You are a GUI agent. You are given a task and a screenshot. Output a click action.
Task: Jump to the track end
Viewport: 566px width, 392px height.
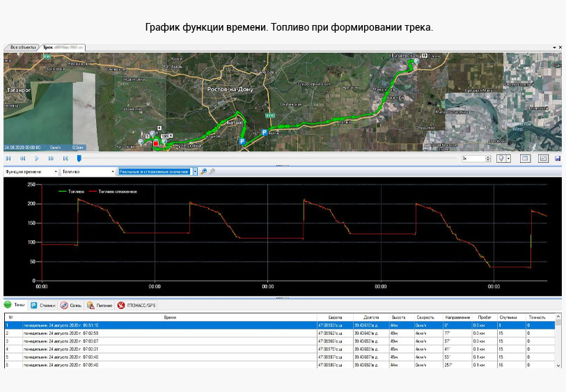coord(65,159)
